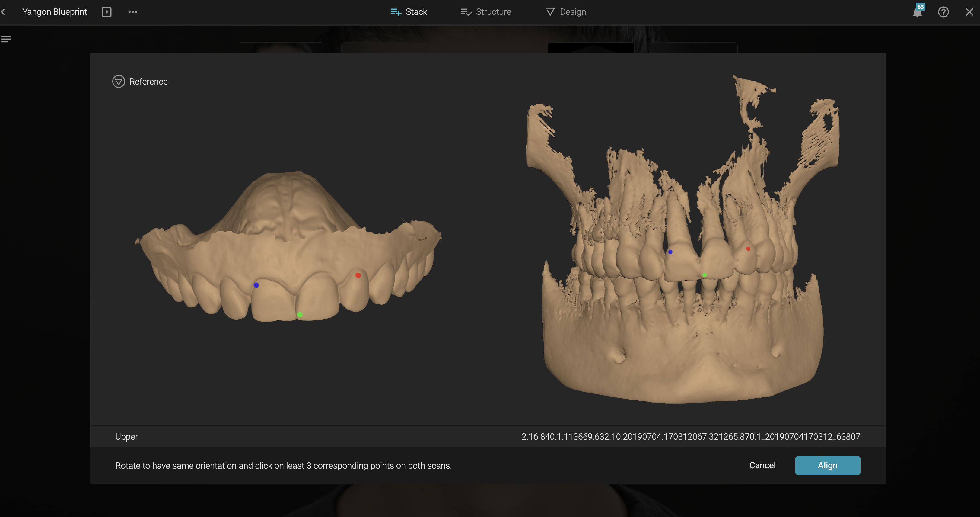This screenshot has height=517, width=980.
Task: Click the blue point on the Upper scan
Action: pos(256,285)
